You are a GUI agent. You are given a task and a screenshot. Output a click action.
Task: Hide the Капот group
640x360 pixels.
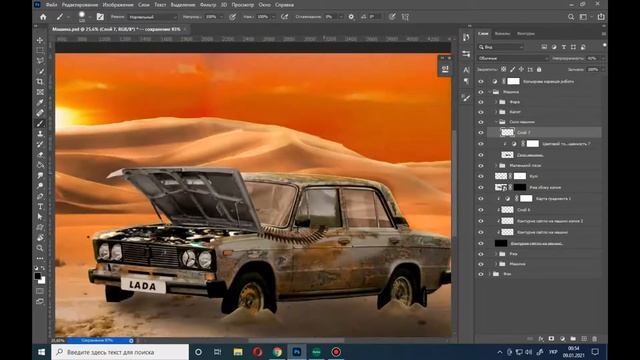pyautogui.click(x=481, y=112)
